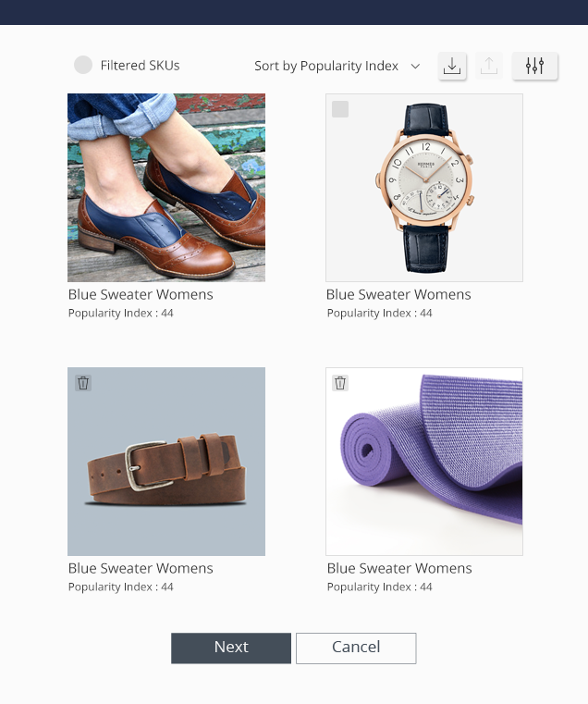Select the oxford shoes product image

pos(166,188)
